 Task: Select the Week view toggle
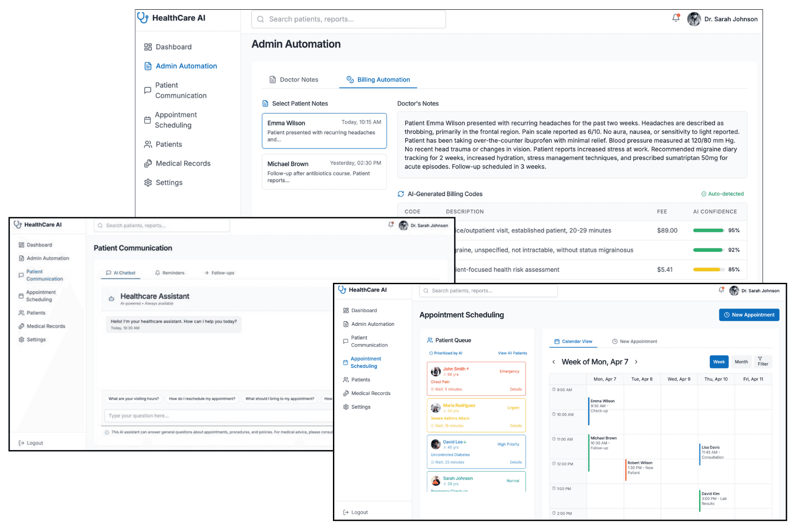pyautogui.click(x=719, y=362)
